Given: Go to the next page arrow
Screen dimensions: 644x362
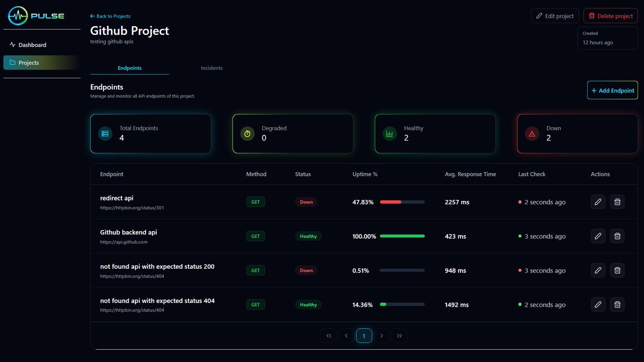Looking at the screenshot, I should [x=382, y=336].
